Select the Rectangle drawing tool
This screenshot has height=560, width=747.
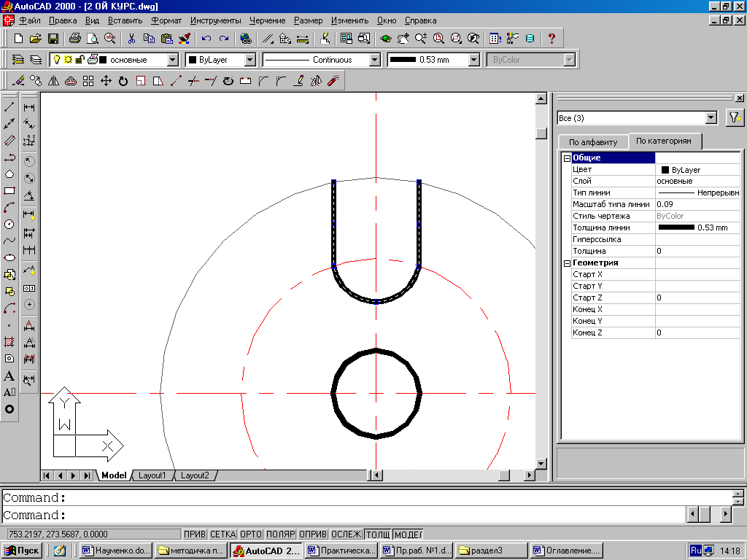coord(9,191)
